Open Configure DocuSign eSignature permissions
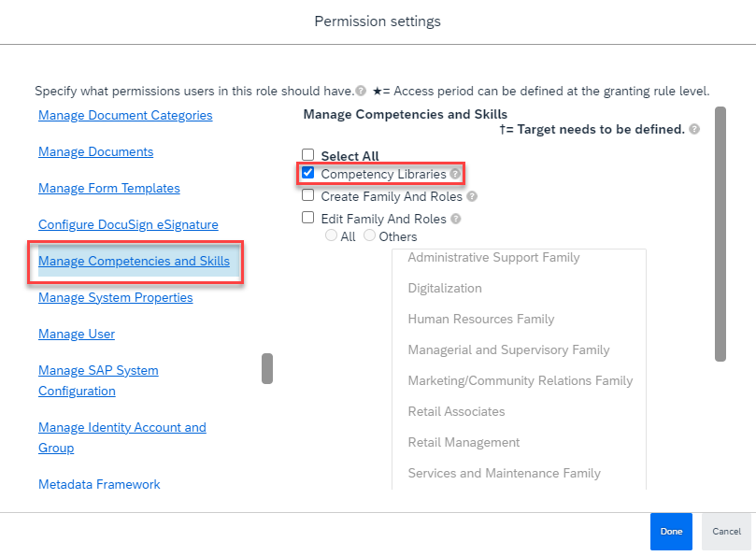 pyautogui.click(x=128, y=224)
